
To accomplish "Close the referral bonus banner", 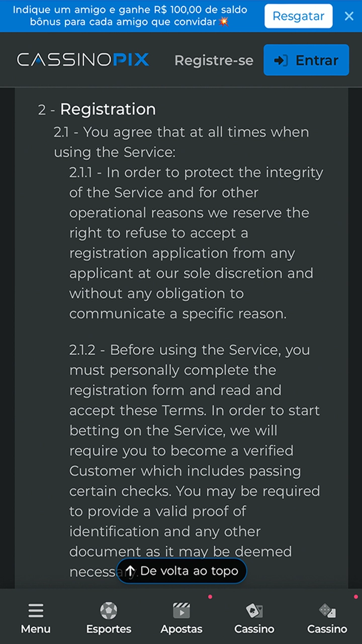I will pos(349,16).
